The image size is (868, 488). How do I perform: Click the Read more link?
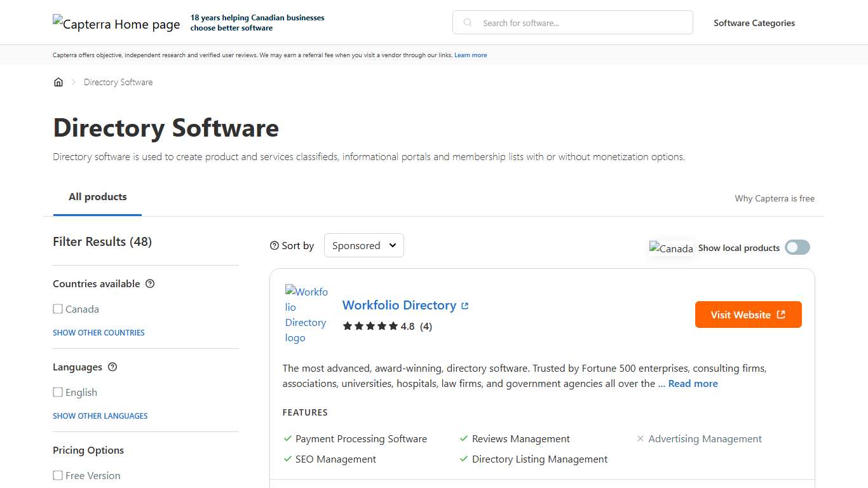click(x=693, y=383)
